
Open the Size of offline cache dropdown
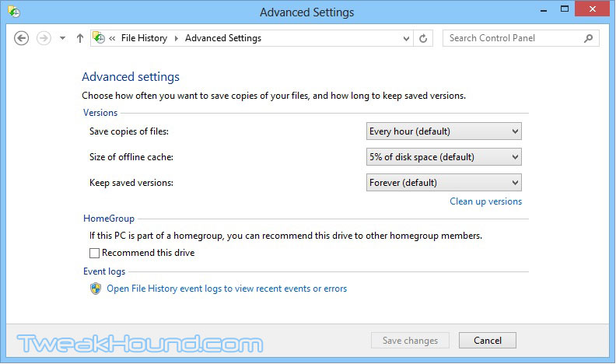[444, 157]
